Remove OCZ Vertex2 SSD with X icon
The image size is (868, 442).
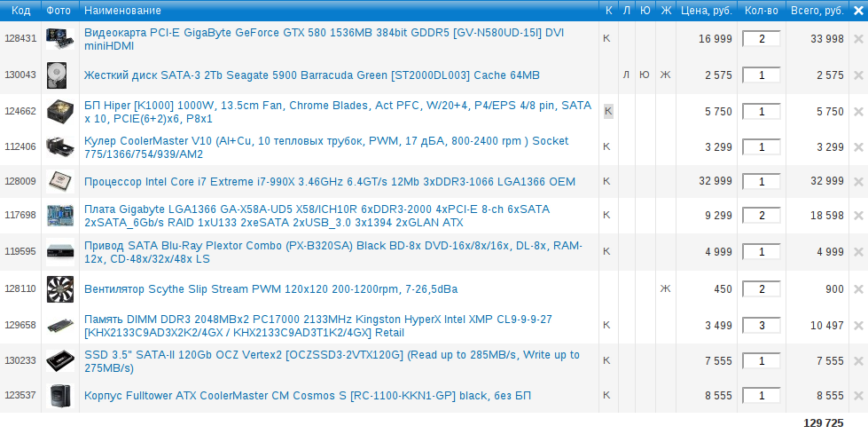click(857, 361)
